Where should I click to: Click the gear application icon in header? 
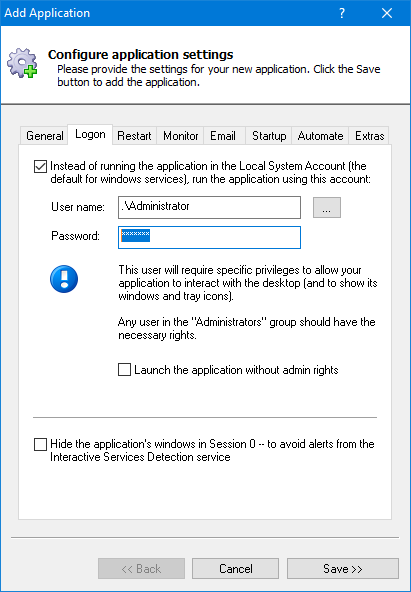[22, 63]
